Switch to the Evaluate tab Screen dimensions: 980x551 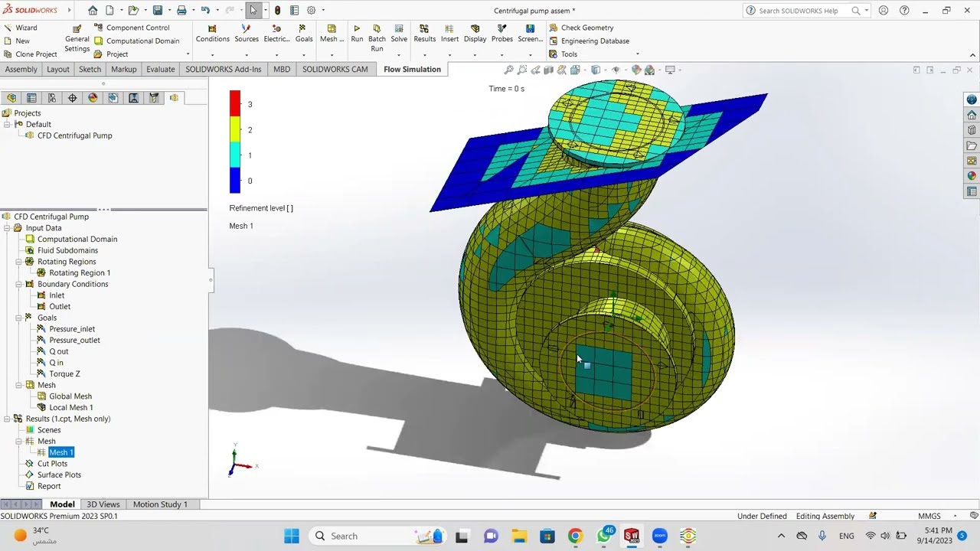pyautogui.click(x=161, y=69)
